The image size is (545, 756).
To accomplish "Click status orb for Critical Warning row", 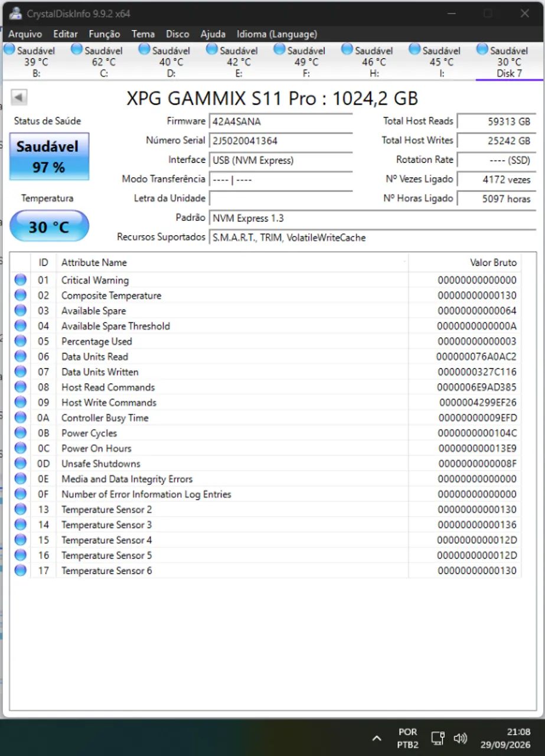I will pos(21,280).
